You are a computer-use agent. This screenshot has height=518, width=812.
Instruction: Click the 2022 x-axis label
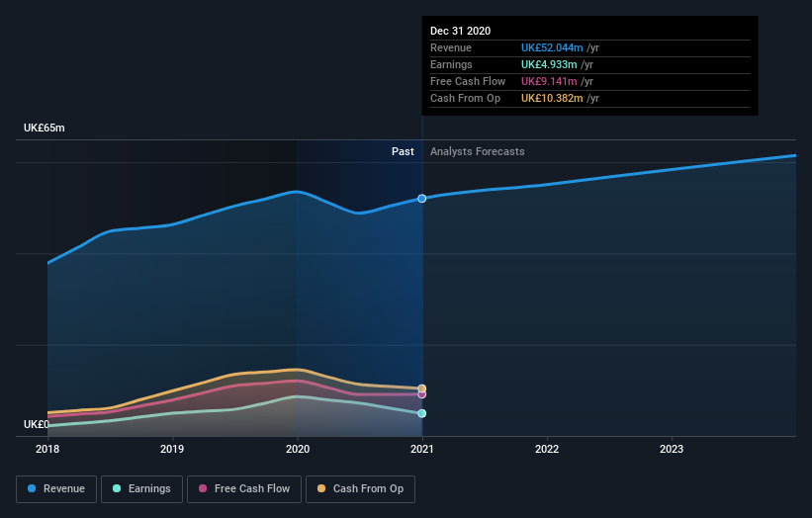[547, 449]
